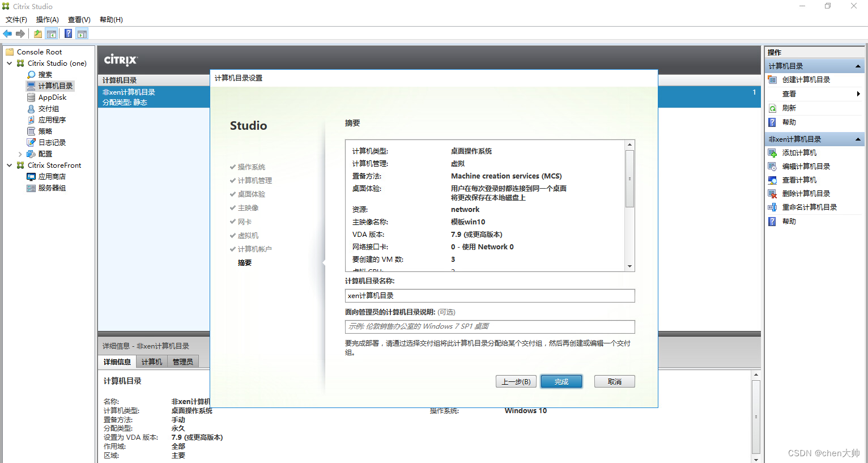868x463 pixels.
Task: Switch to the 管理员 tab
Action: (183, 362)
